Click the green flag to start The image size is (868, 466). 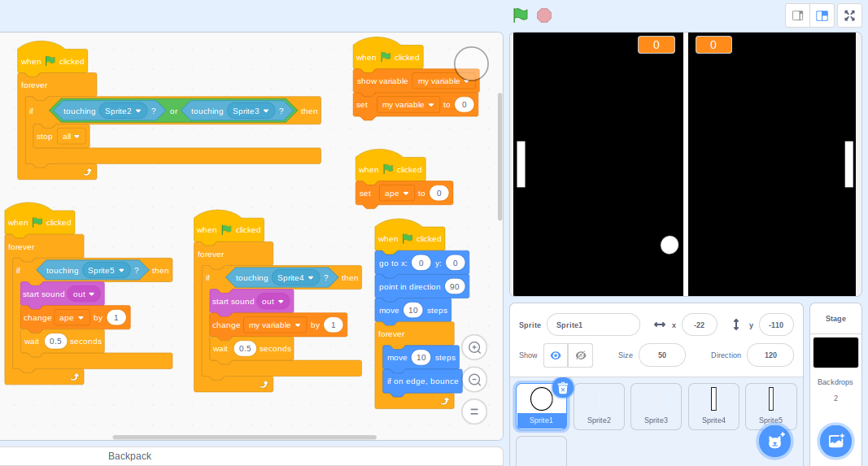pos(521,15)
